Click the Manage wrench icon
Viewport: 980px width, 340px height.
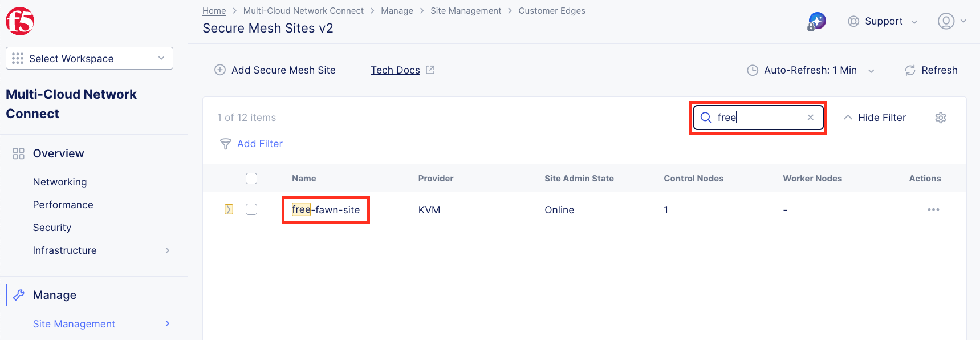coord(18,295)
